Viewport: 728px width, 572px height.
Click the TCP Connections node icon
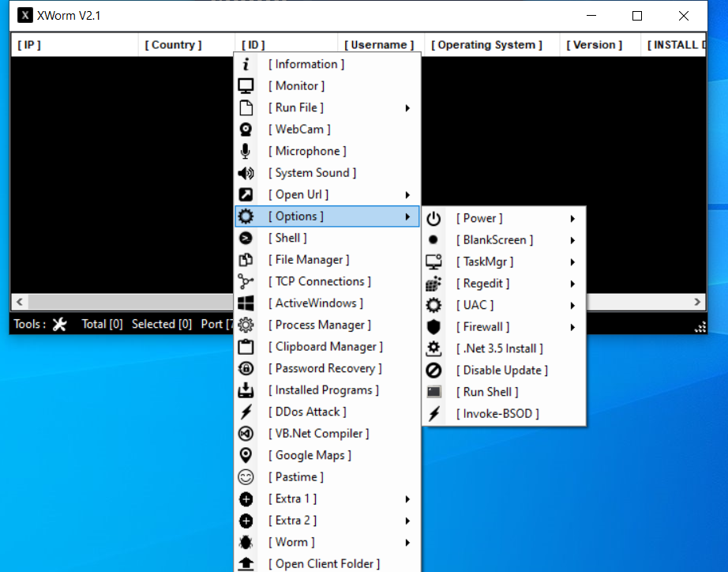coord(246,281)
